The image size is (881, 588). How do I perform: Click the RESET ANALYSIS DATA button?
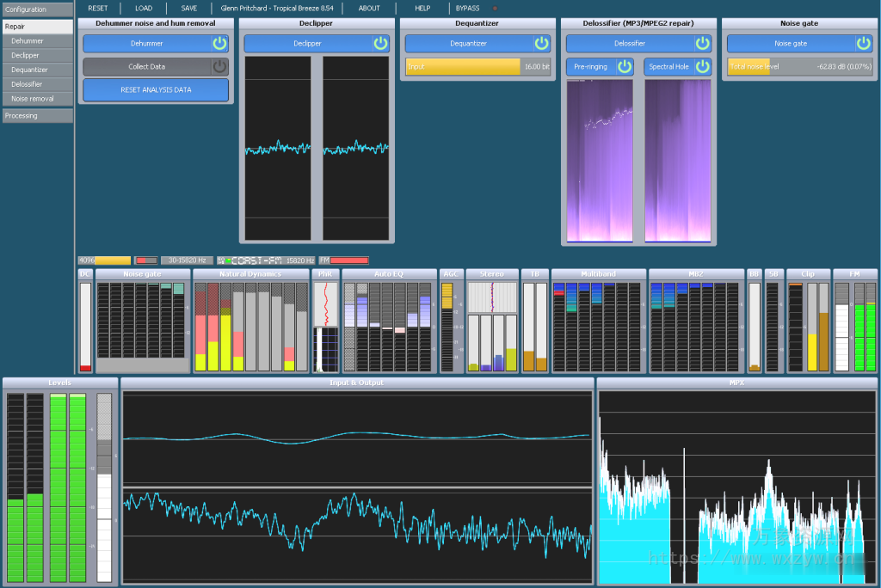[x=155, y=89]
